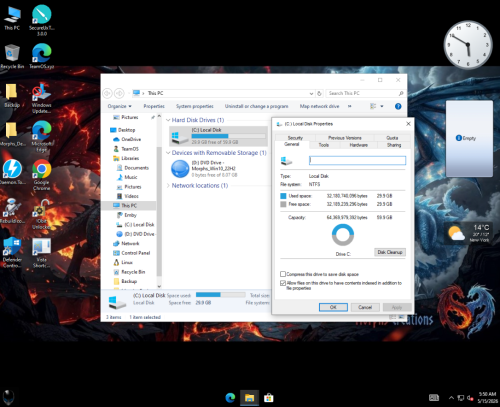Switch to the Quota tab
The height and width of the screenshot is (407, 500).
pos(392,138)
